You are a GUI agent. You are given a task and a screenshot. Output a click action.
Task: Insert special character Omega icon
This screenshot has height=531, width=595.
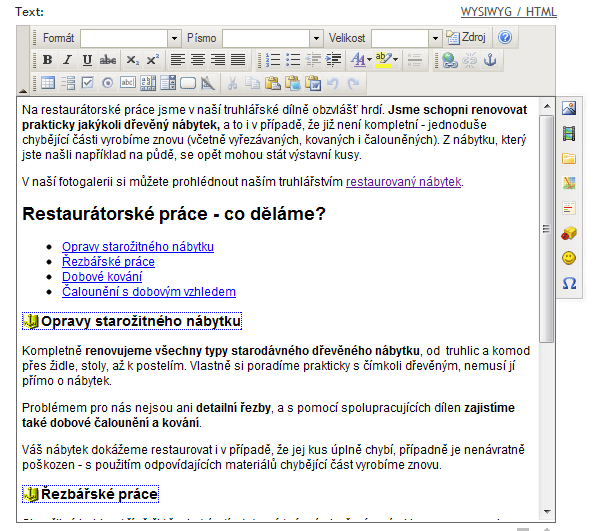(569, 283)
